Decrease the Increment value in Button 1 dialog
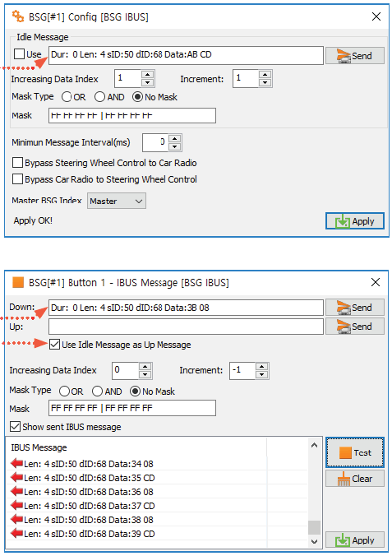The height and width of the screenshot is (556, 392). coord(261,375)
